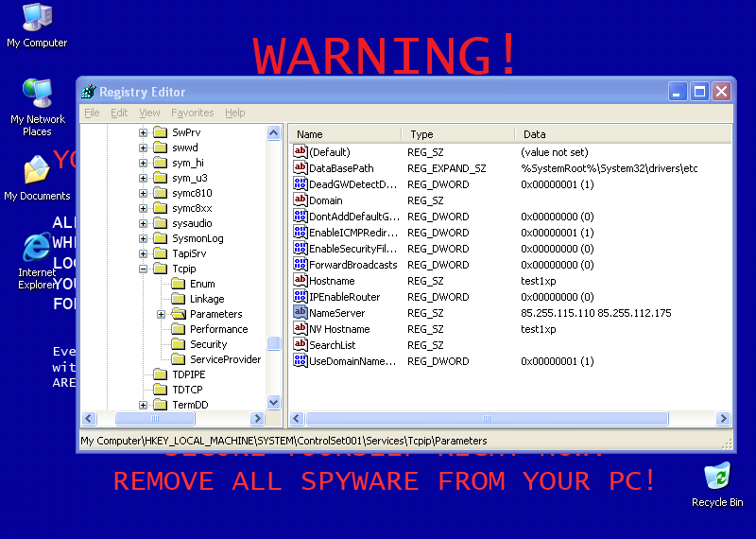Select the TapiSrv key
The width and height of the screenshot is (756, 539).
pyautogui.click(x=189, y=253)
